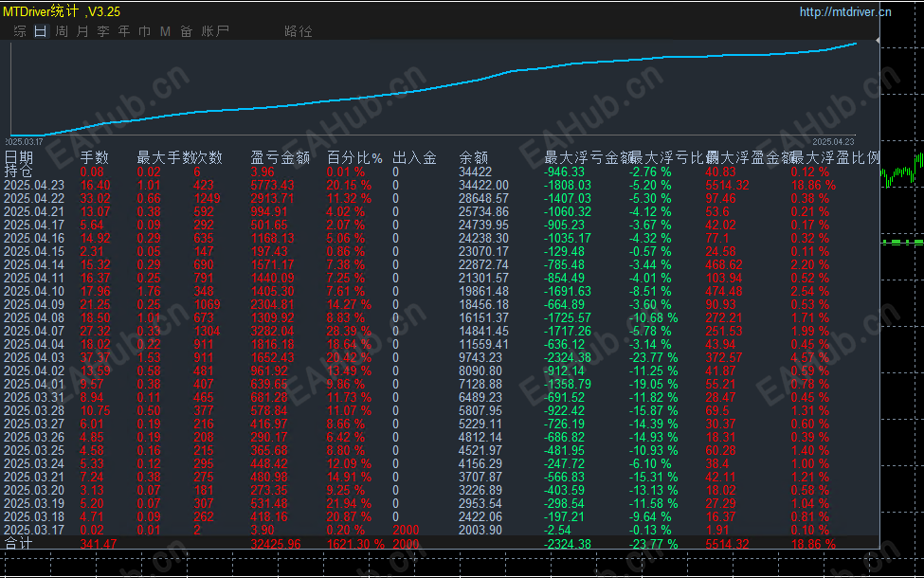The image size is (924, 578).
Task: Click lots value 37.37
Action: (96, 357)
